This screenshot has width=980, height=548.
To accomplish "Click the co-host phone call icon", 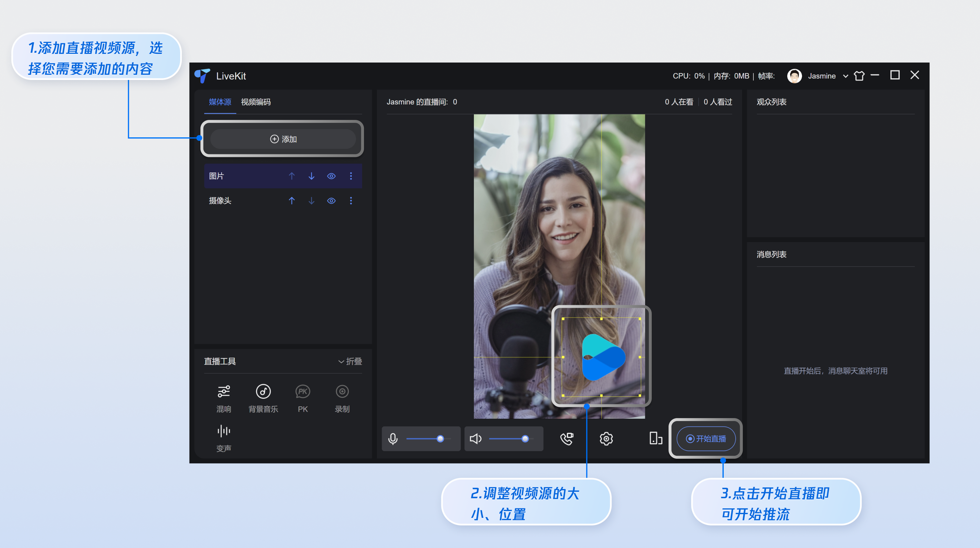I will 566,438.
